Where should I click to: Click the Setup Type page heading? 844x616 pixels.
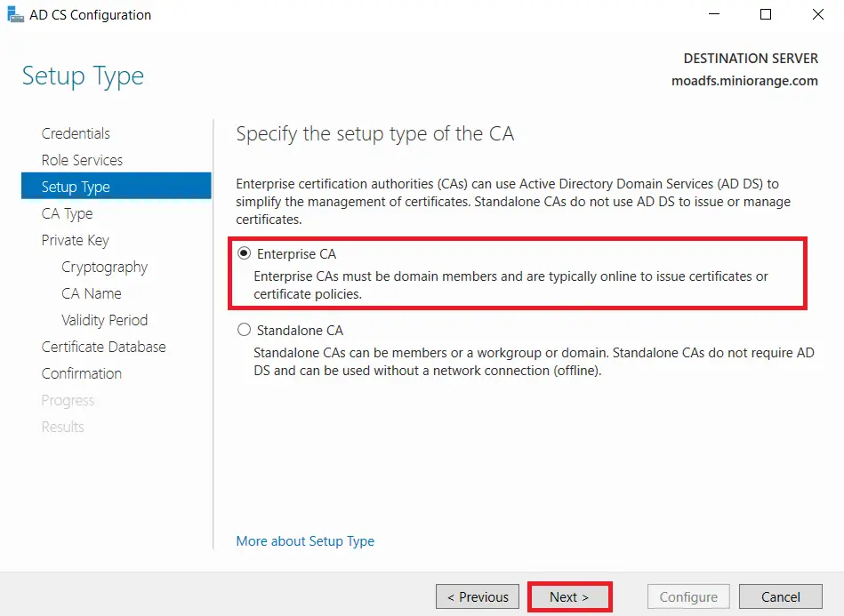[x=82, y=76]
